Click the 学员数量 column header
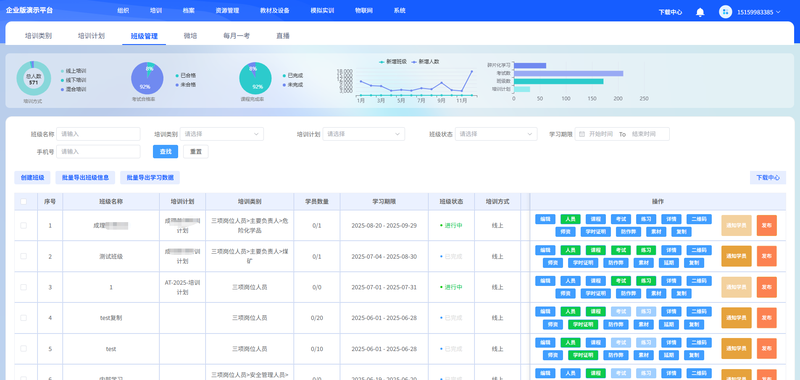 pyautogui.click(x=317, y=201)
